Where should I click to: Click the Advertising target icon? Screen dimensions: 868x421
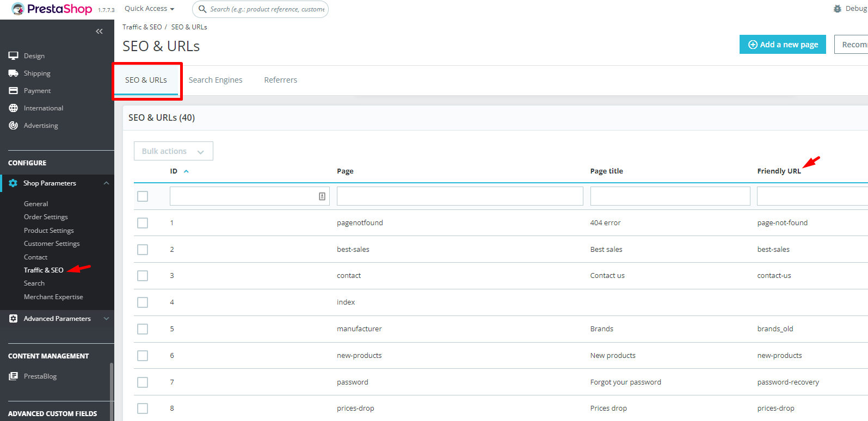[x=14, y=125]
